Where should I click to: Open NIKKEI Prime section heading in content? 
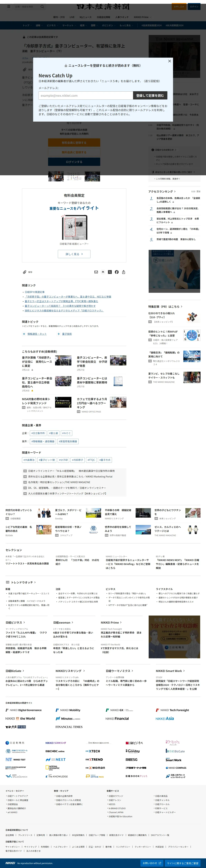111,622
